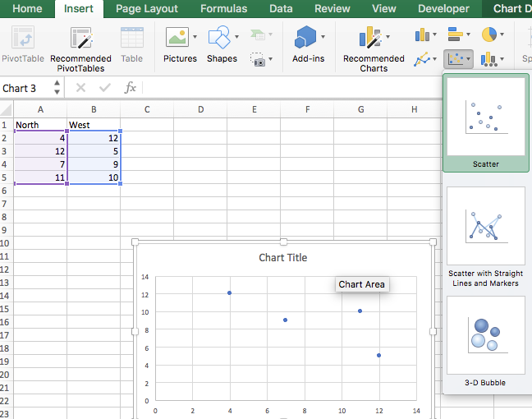532x419 pixels.
Task: Click the Name Box stepper arrows
Action: (x=57, y=88)
